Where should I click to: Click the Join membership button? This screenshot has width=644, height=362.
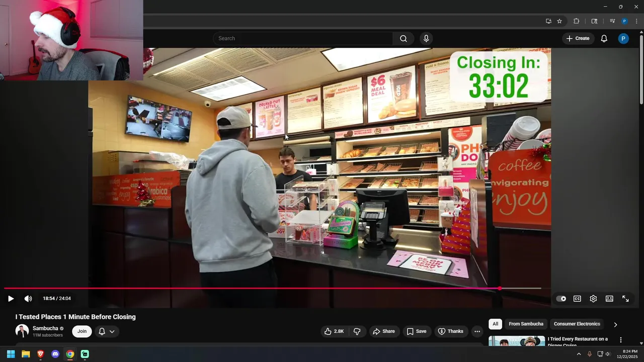pyautogui.click(x=82, y=331)
